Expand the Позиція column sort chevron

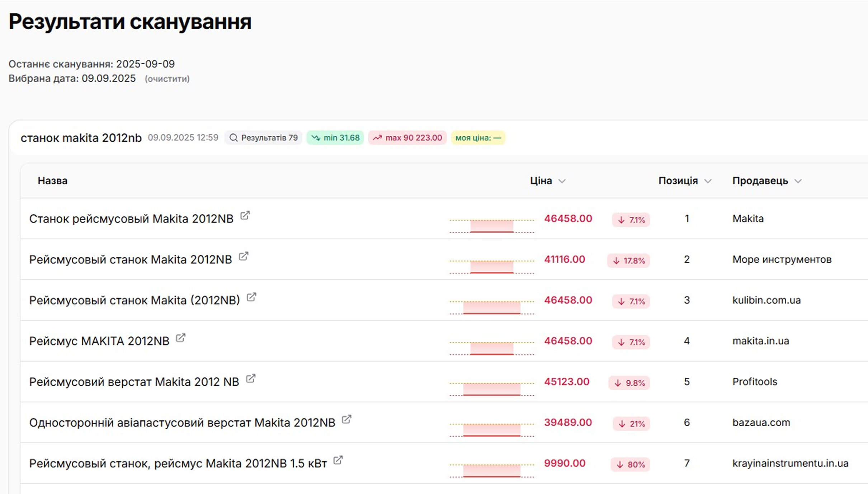708,181
